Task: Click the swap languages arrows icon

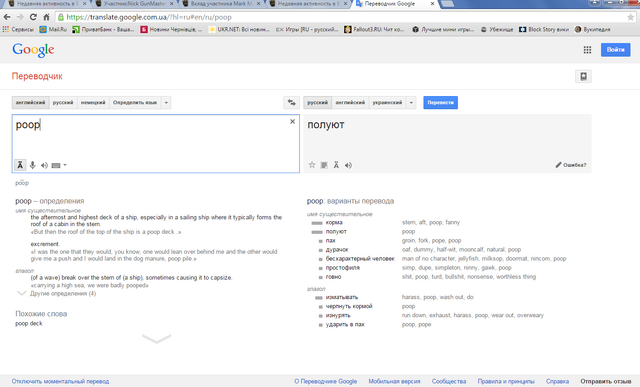Action: [291, 102]
